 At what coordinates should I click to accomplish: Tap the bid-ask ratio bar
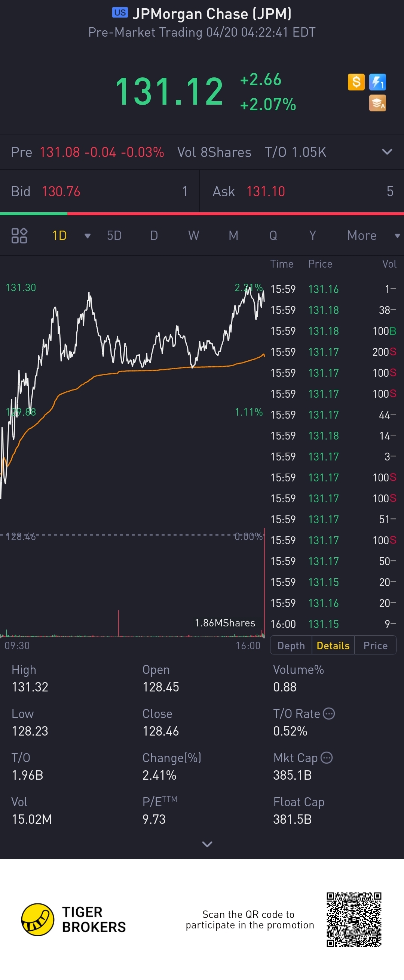pos(202,214)
